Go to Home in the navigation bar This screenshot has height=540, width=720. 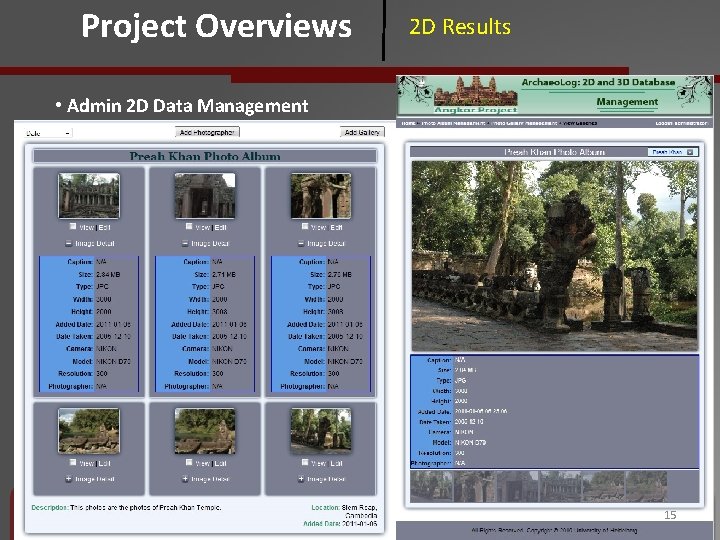click(408, 123)
